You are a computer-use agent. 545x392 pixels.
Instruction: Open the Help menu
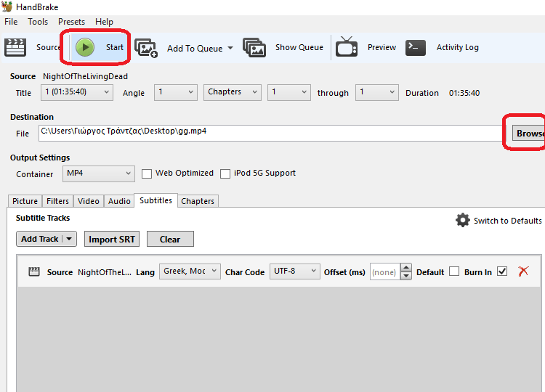click(104, 22)
